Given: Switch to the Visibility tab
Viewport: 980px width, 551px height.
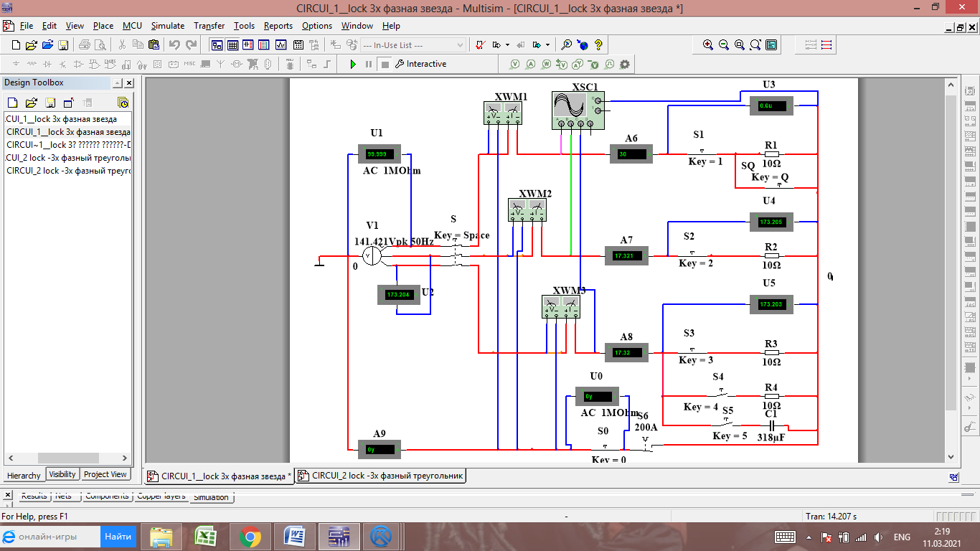Looking at the screenshot, I should click(62, 474).
